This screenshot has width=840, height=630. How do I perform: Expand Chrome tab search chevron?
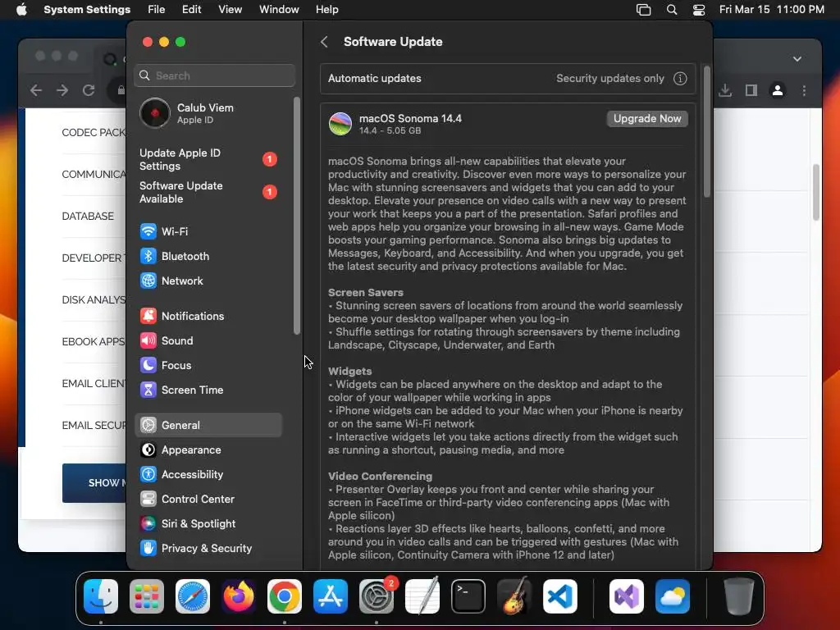(x=797, y=59)
